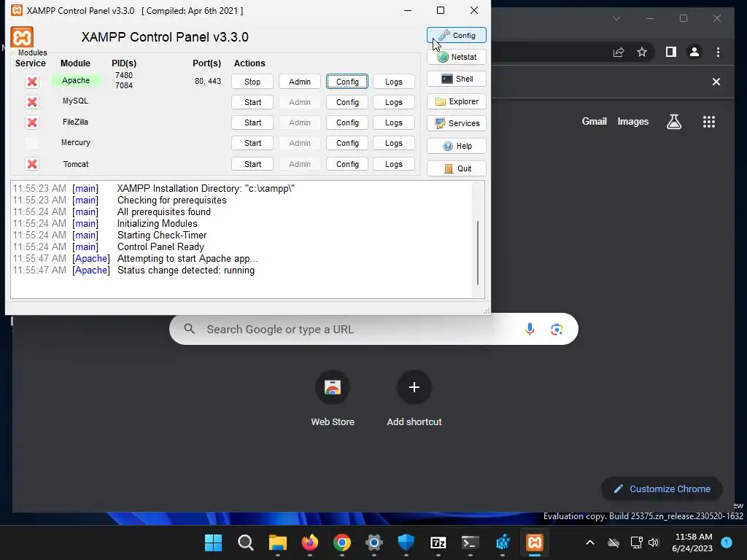This screenshot has width=747, height=560.
Task: Select the 'Control Panel Ready' log line
Action: coord(160,246)
